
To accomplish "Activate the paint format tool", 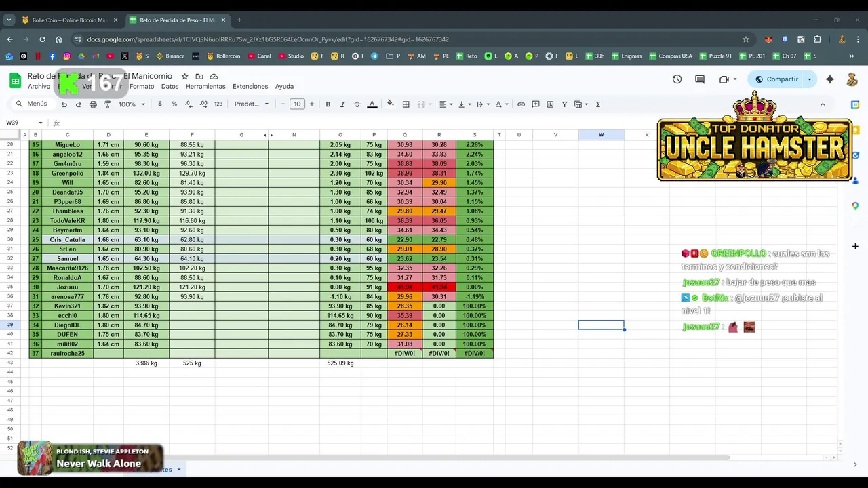I will [x=107, y=104].
